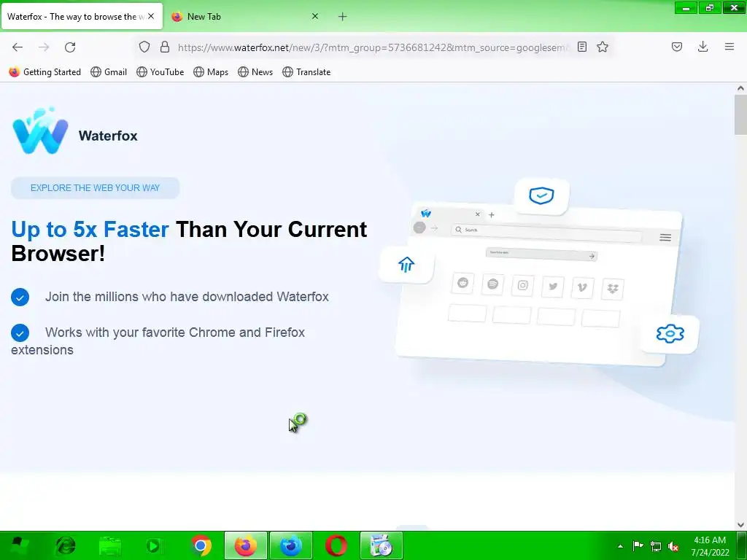The width and height of the screenshot is (747, 560).
Task: Go back to the previous page
Action: (18, 47)
